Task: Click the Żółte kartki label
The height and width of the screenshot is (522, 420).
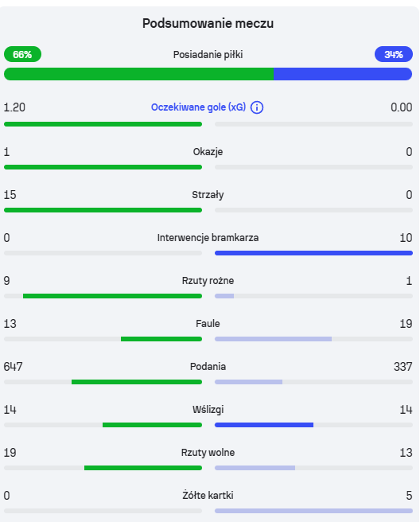Action: (208, 496)
